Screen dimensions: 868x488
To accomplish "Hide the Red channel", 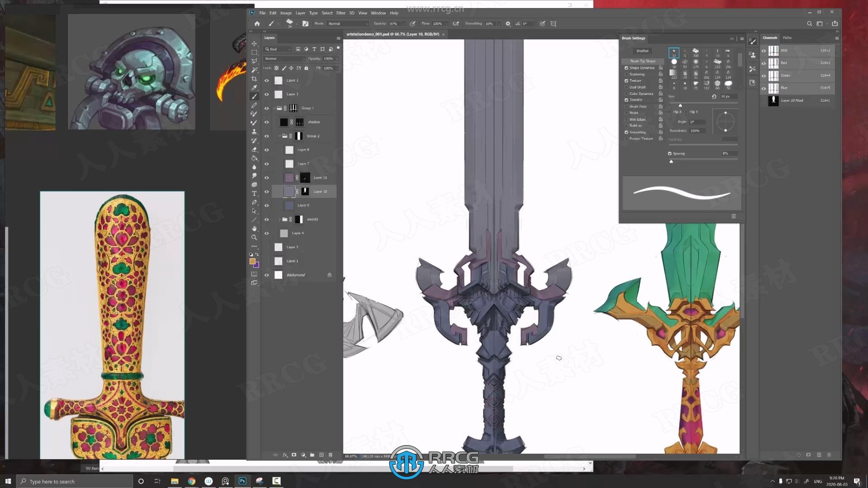I will [x=764, y=63].
